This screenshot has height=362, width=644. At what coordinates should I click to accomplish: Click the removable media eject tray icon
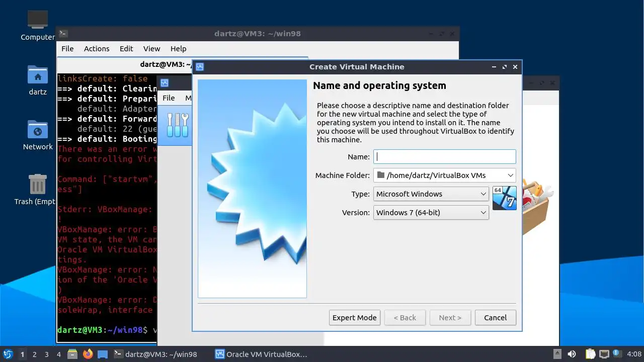[557, 354]
